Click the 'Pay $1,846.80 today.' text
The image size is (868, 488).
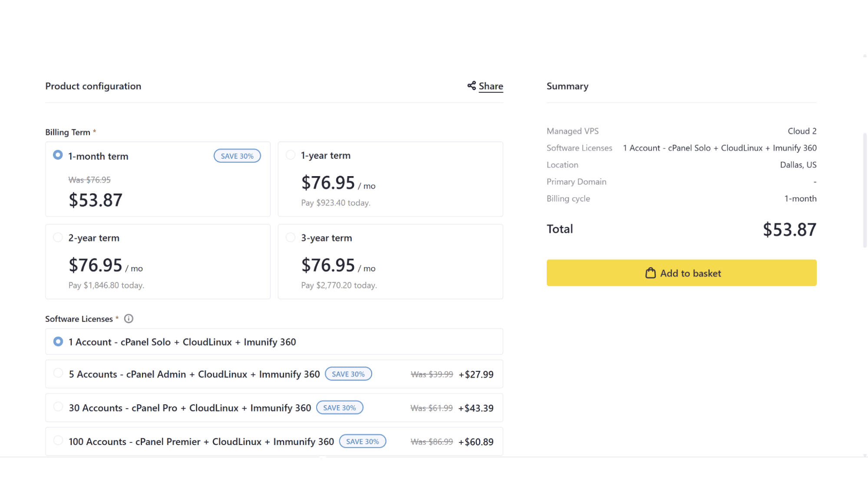(106, 285)
